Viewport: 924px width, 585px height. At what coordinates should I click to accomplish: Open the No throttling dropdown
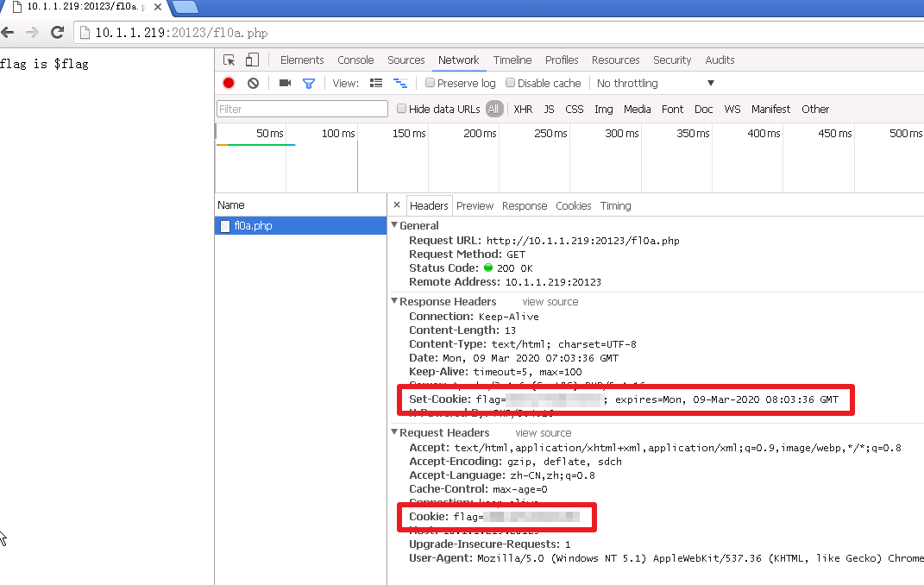[x=656, y=83]
